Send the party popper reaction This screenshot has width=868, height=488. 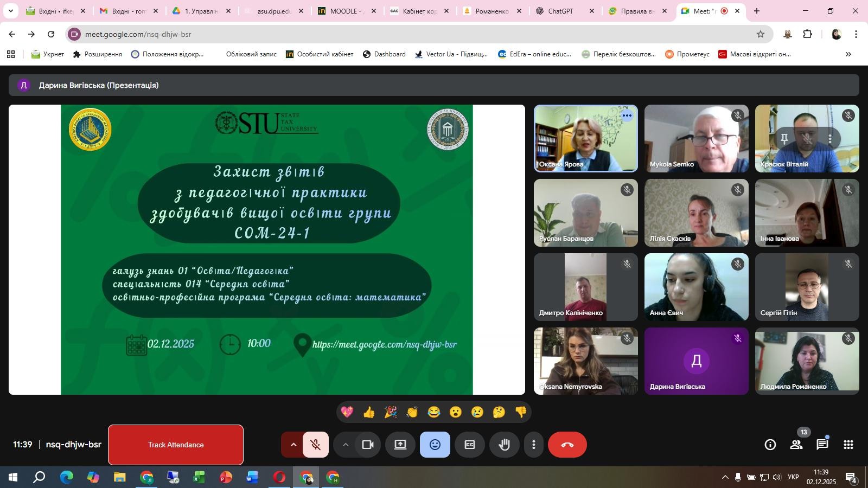pyautogui.click(x=391, y=413)
